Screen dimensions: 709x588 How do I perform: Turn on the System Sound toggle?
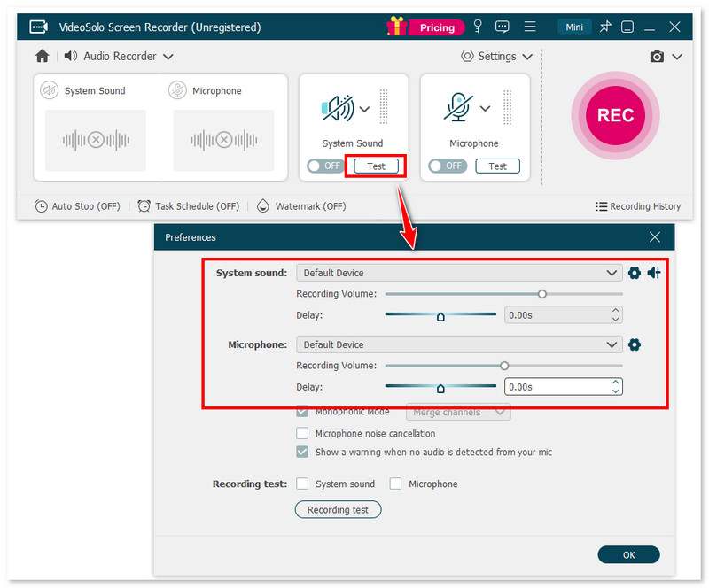pos(325,166)
